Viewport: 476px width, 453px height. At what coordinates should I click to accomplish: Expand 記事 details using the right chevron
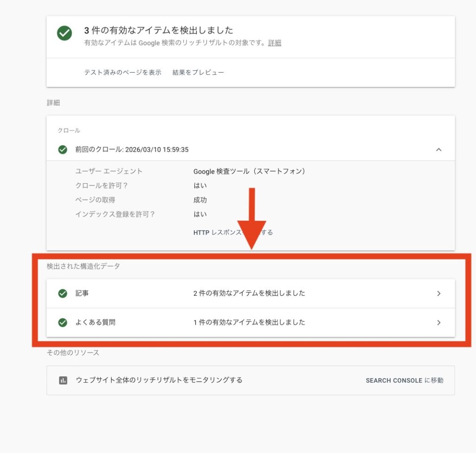(x=439, y=293)
